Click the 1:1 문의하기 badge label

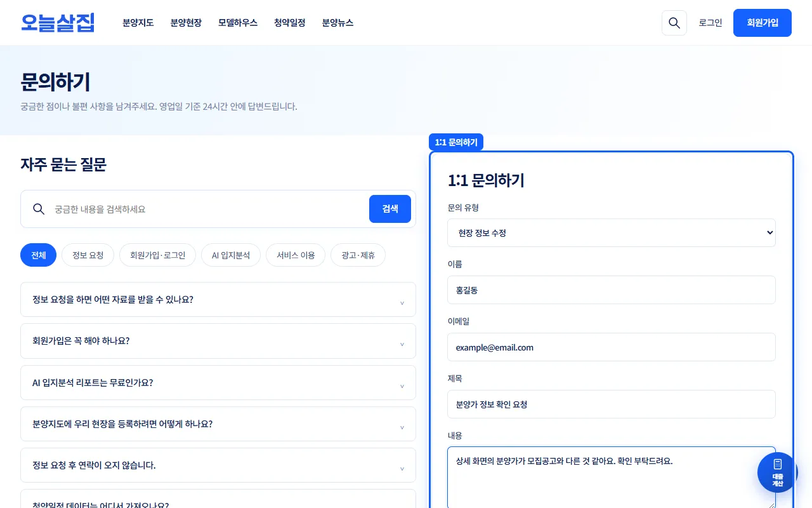pos(456,142)
